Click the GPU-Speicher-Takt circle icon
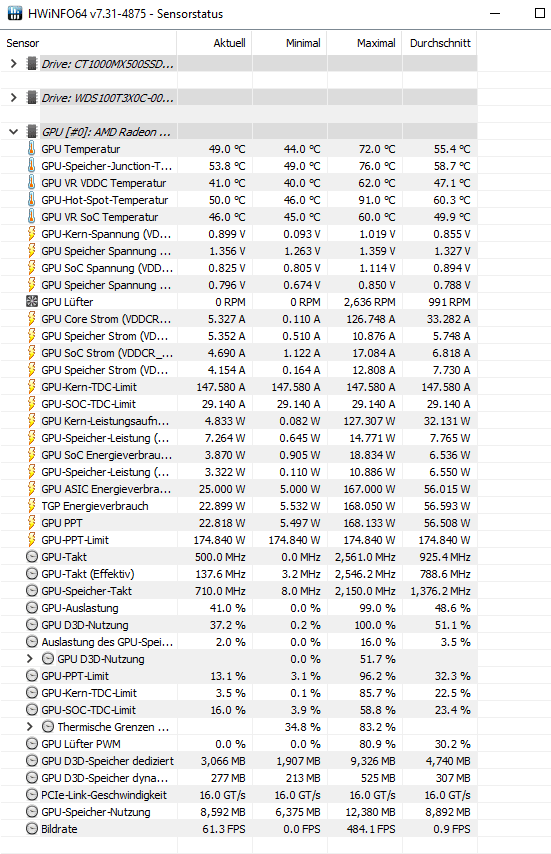 point(32,590)
